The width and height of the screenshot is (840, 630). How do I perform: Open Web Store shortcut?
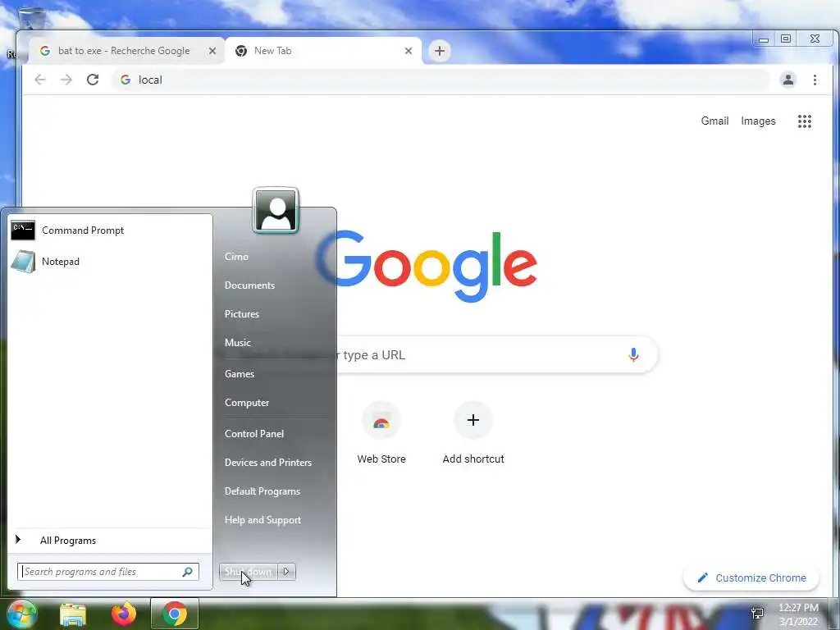point(381,433)
